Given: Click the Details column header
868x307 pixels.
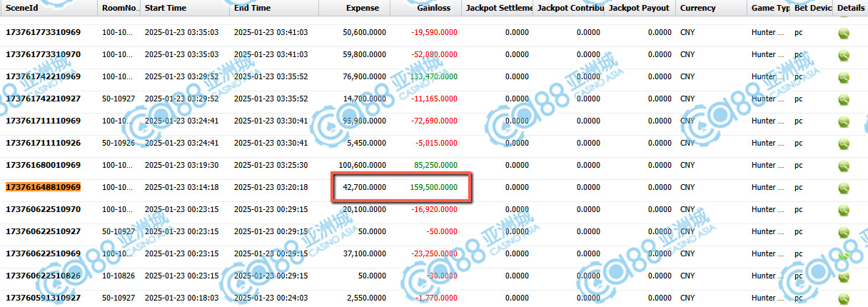Looking at the screenshot, I should click(851, 8).
